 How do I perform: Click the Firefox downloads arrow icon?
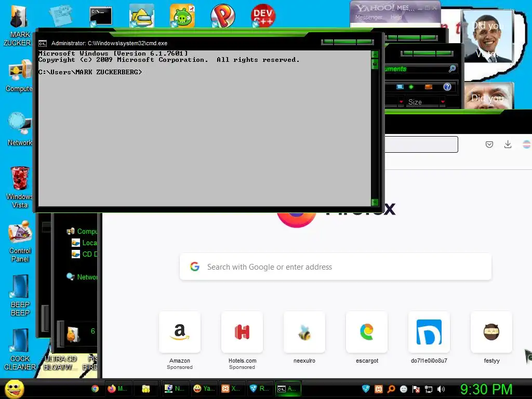pyautogui.click(x=508, y=144)
